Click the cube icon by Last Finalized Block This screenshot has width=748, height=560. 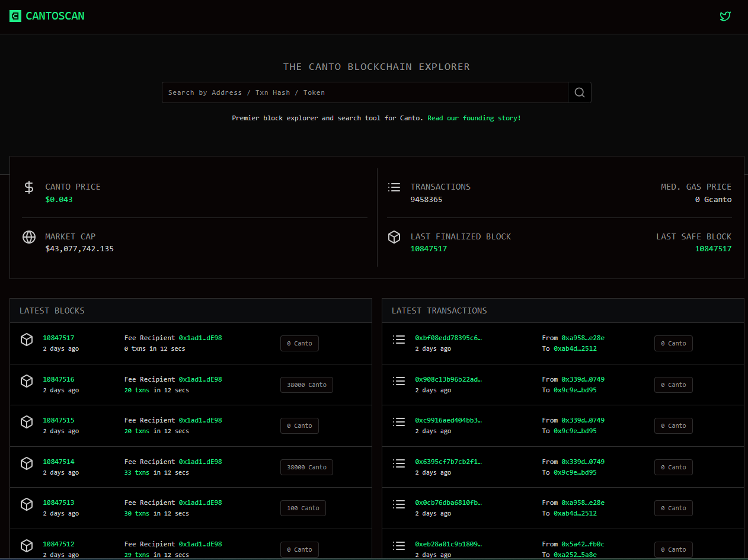394,237
